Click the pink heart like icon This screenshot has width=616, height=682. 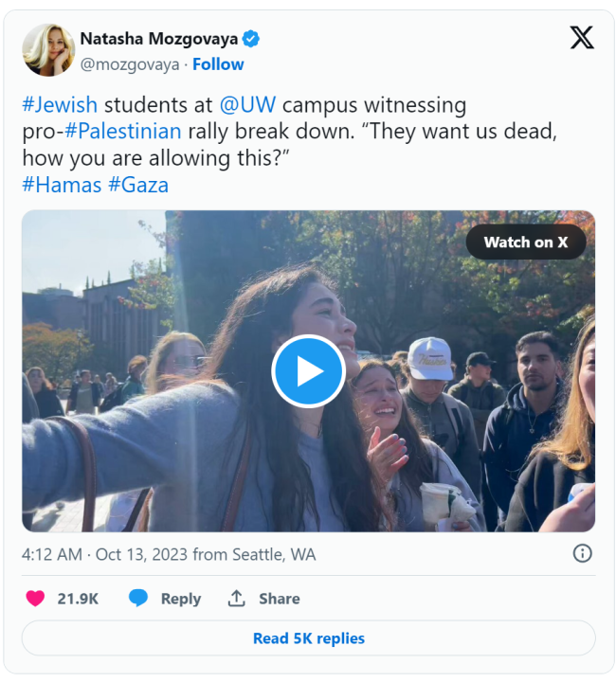[35, 599]
